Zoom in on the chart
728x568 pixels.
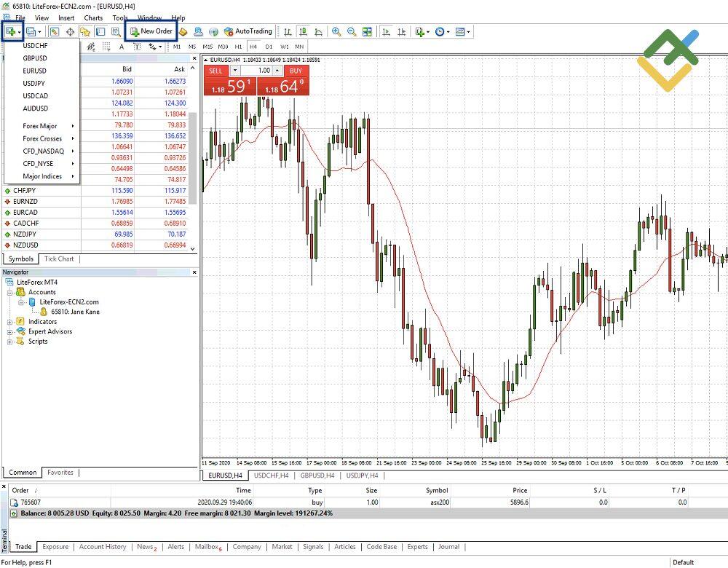[336, 31]
